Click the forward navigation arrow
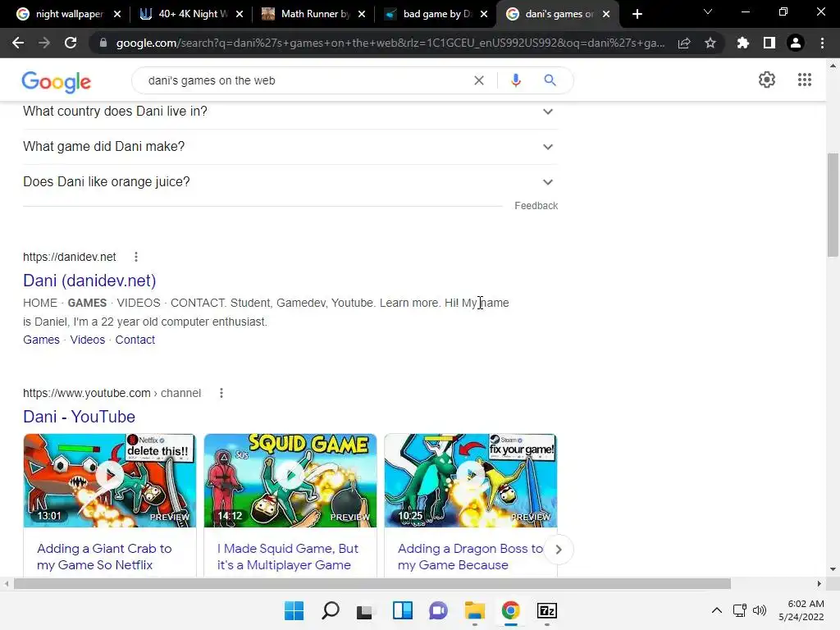The image size is (840, 630). pyautogui.click(x=44, y=43)
